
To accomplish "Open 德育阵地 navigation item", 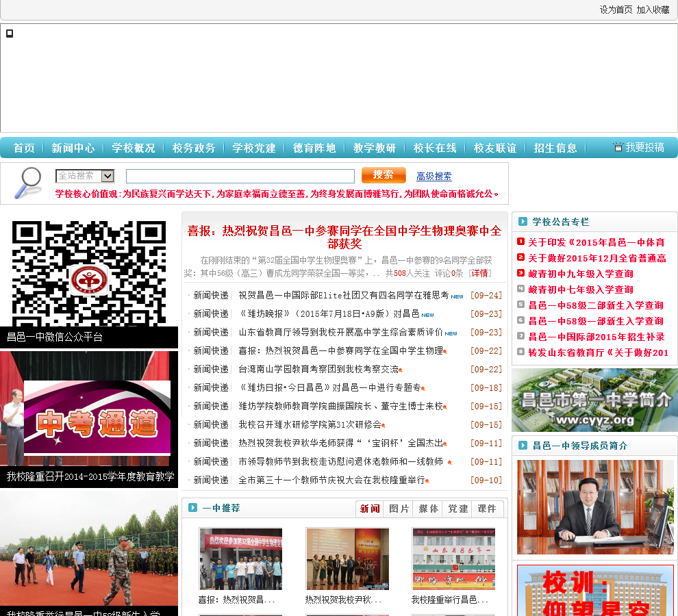I will (314, 148).
